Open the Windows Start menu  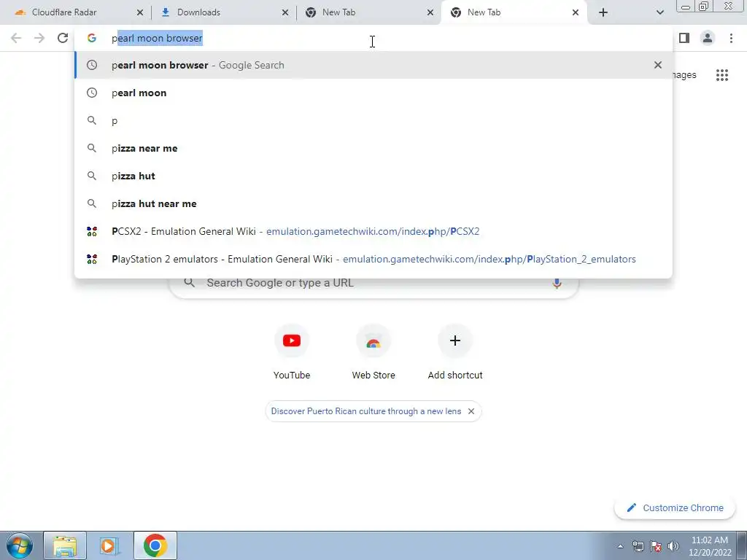pyautogui.click(x=19, y=545)
